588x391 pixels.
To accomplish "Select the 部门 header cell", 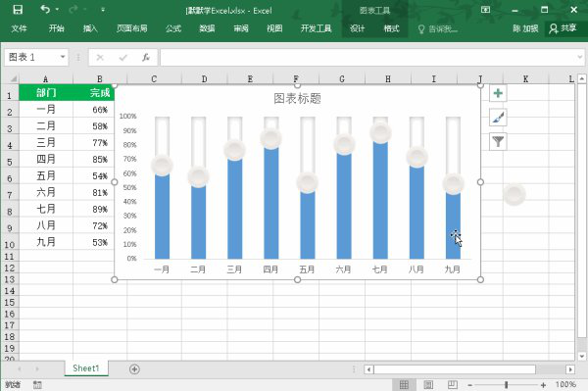I will click(x=46, y=92).
